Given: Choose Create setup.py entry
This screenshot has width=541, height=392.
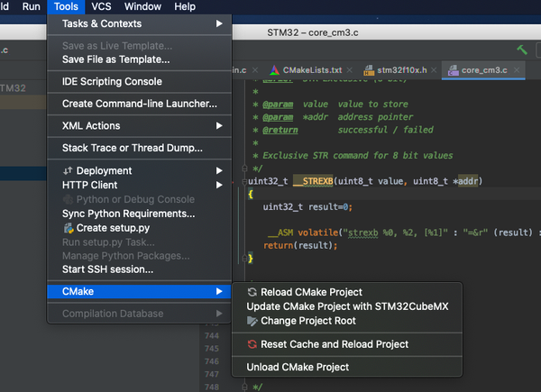Looking at the screenshot, I should point(140,228).
